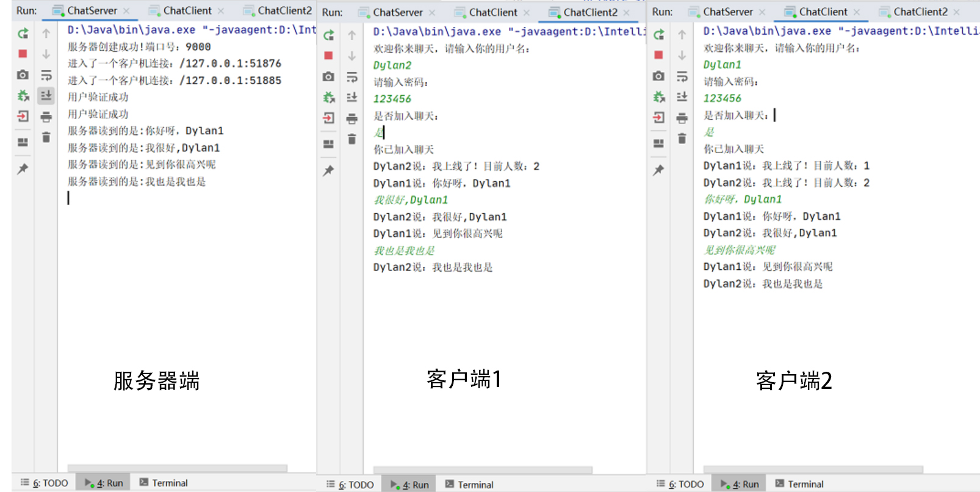This screenshot has height=492, width=980.
Task: Print console output from 客户端2 panel
Action: pos(682,118)
